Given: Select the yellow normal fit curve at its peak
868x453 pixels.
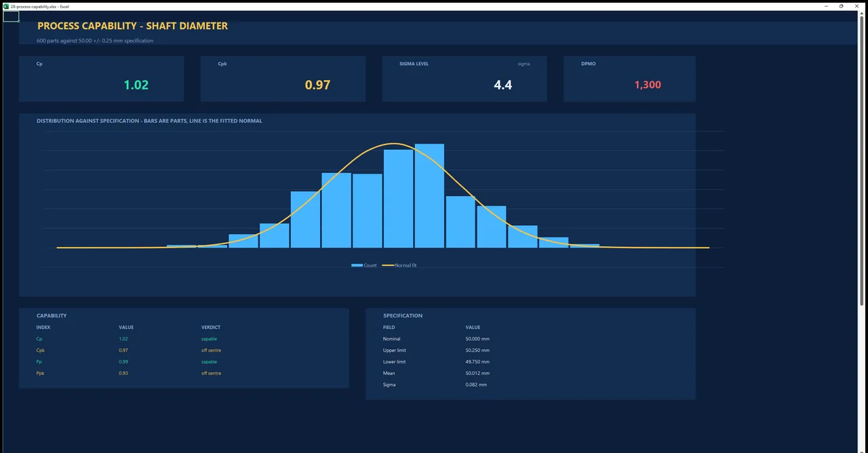Looking at the screenshot, I should (x=394, y=144).
